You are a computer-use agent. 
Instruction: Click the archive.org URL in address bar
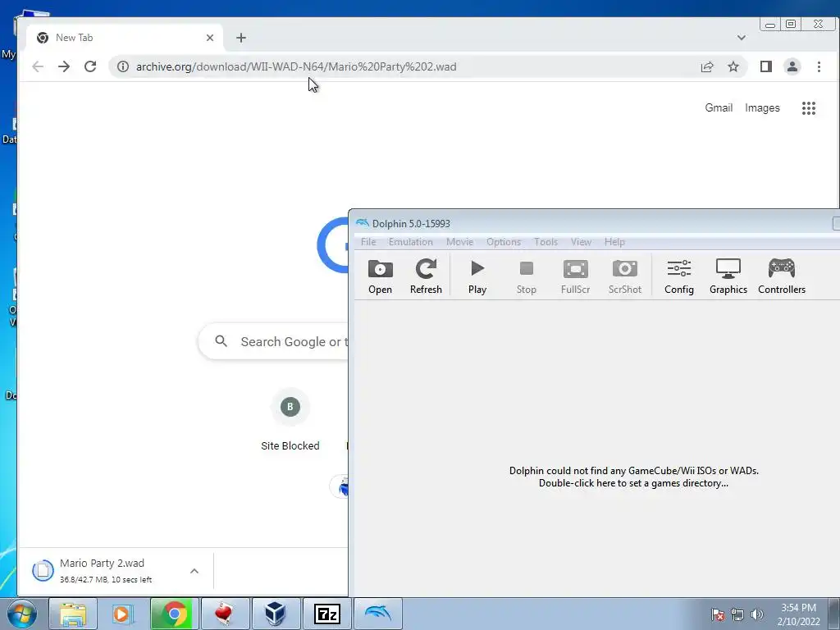tap(296, 66)
